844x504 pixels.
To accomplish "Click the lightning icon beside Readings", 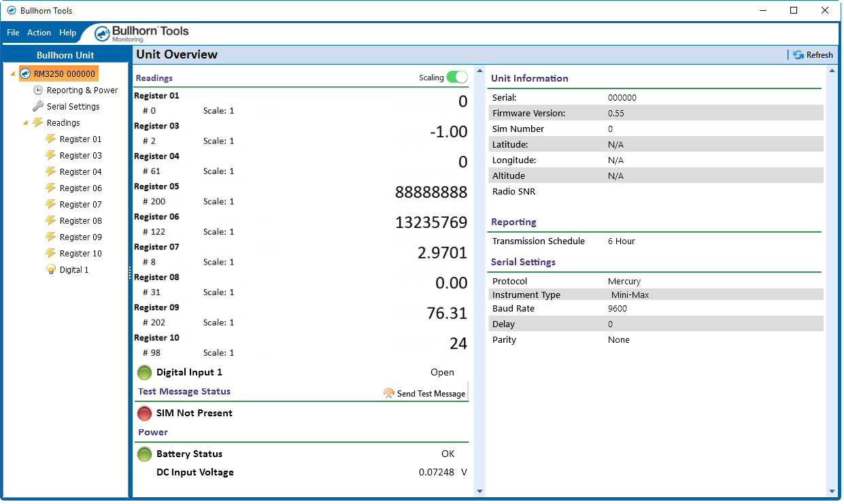I will [x=38, y=122].
